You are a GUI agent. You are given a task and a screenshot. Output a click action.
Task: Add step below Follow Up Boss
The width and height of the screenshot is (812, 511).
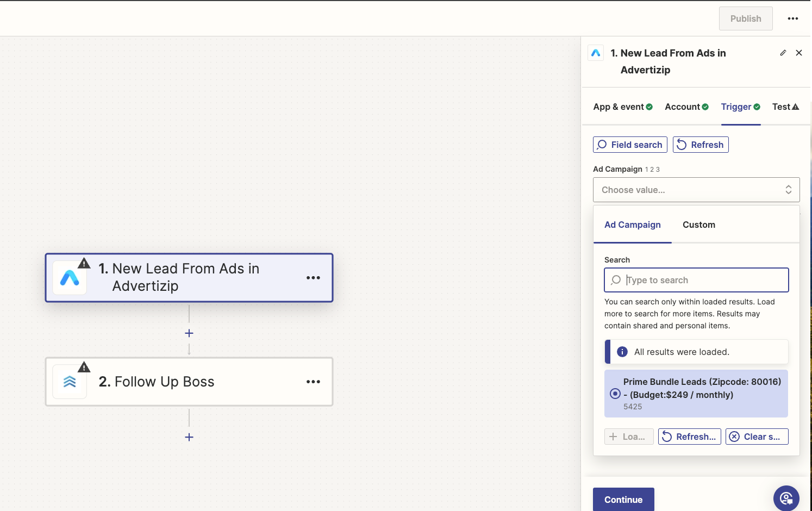click(189, 437)
